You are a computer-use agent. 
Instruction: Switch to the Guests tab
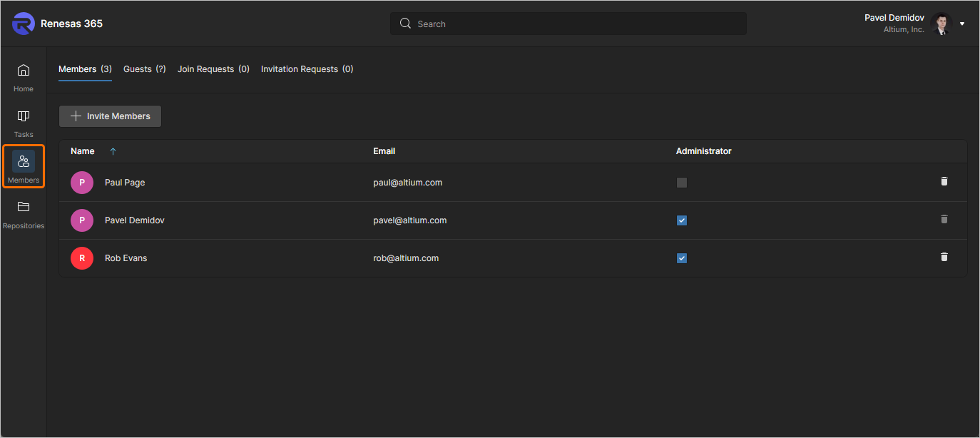click(144, 69)
